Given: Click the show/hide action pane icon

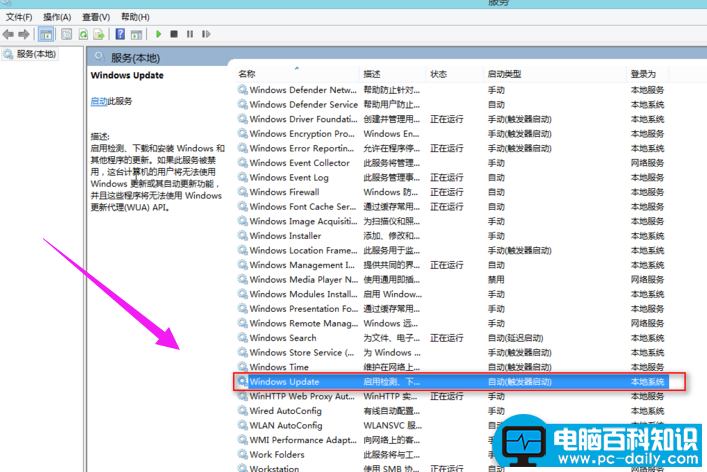Looking at the screenshot, I should coord(136,34).
